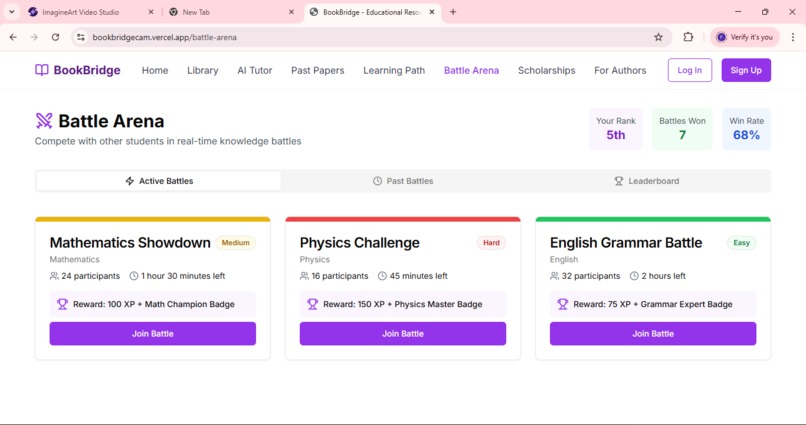Viewport: 806px width, 425px height.
Task: Click the forward navigation arrow
Action: click(x=34, y=37)
